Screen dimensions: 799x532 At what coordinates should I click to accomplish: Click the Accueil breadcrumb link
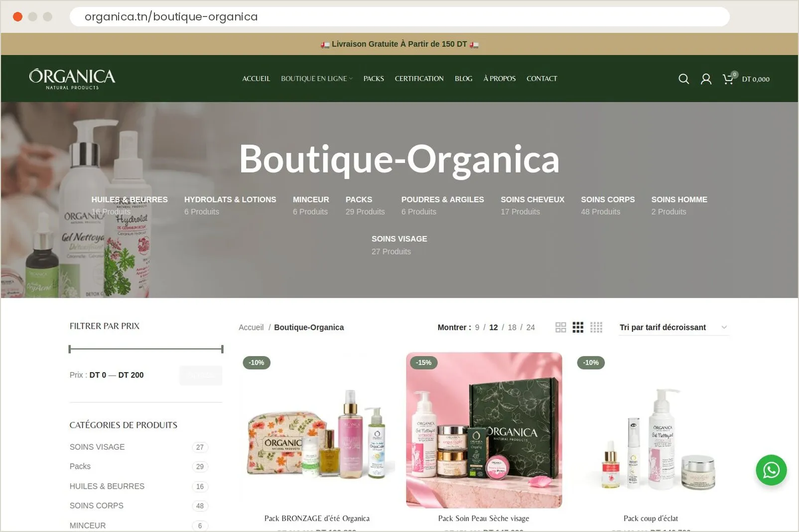click(251, 327)
